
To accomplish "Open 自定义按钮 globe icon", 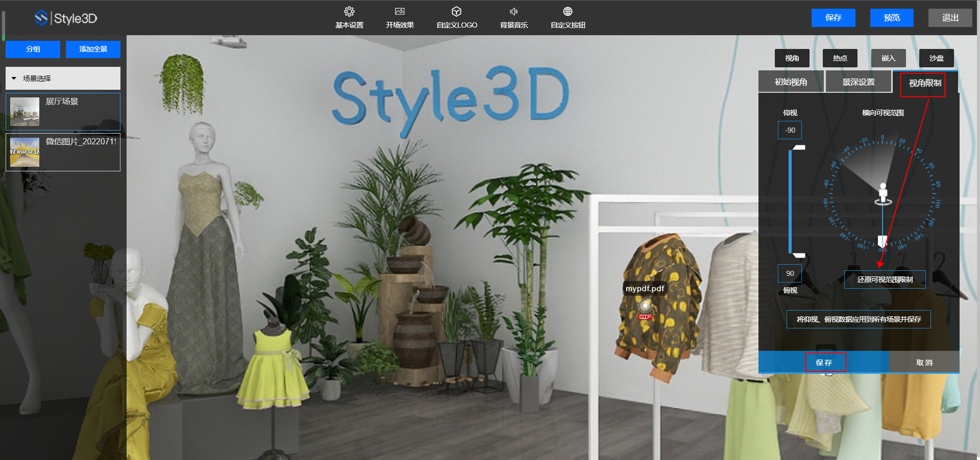I will click(x=568, y=11).
